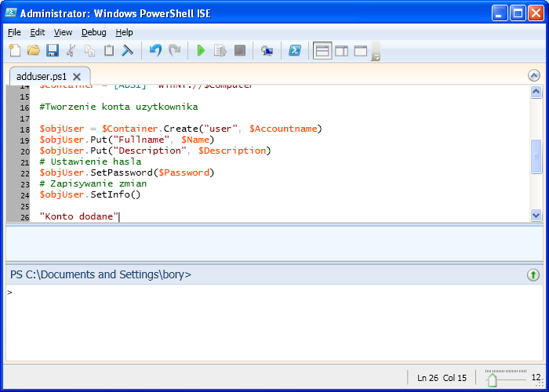Click comment '# Zapisywanie zmian'
This screenshot has width=549, height=392.
(x=93, y=183)
